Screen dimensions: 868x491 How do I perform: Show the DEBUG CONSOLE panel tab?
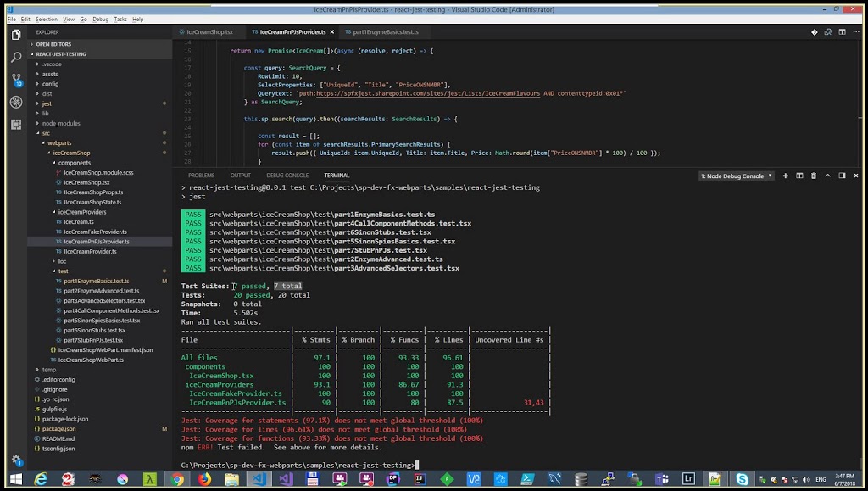click(x=287, y=176)
